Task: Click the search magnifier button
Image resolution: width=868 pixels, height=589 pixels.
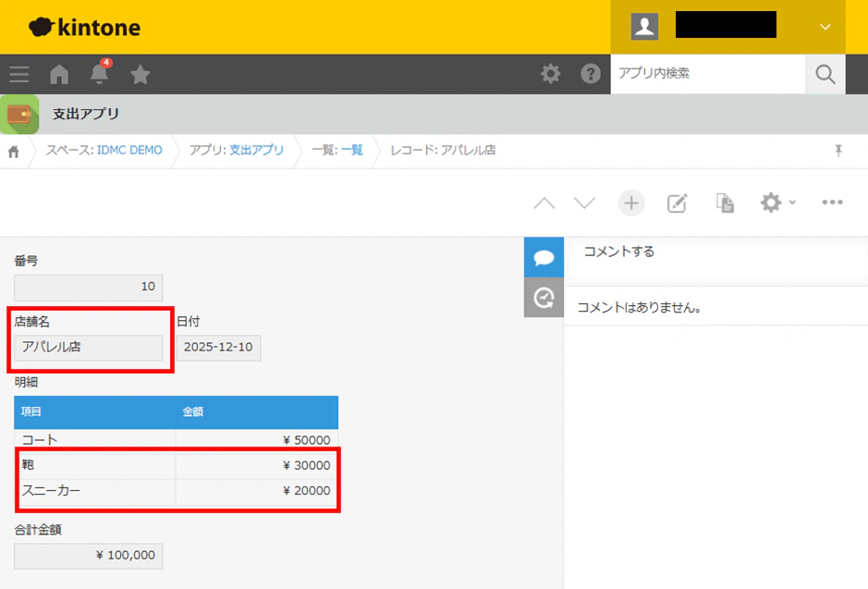Action: coord(825,74)
